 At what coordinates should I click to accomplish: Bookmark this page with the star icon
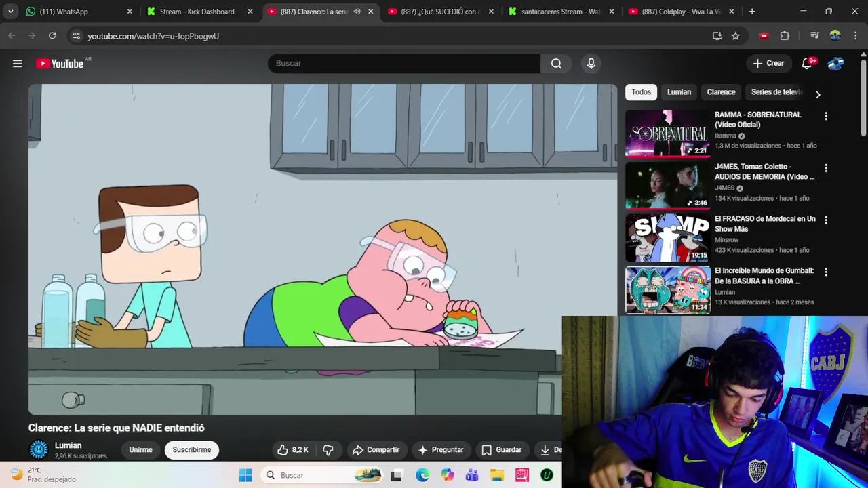coord(736,36)
